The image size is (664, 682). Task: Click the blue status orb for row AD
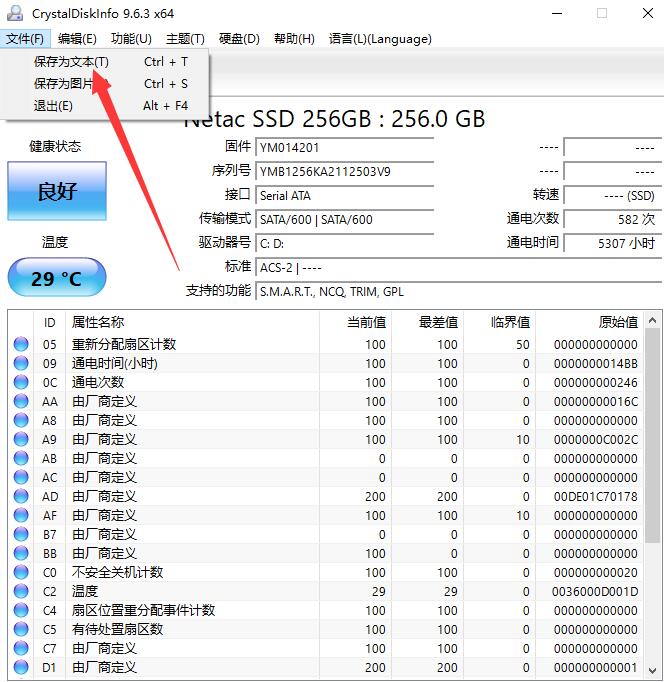[21, 496]
